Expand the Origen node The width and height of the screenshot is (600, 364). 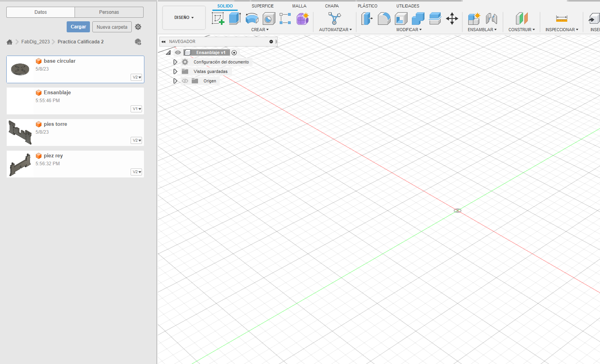point(175,81)
